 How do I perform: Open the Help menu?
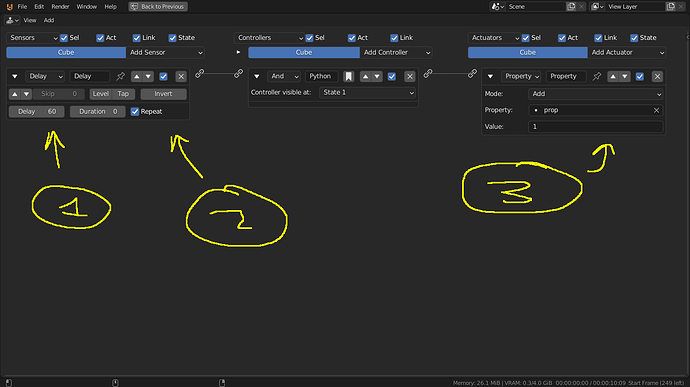click(x=110, y=7)
